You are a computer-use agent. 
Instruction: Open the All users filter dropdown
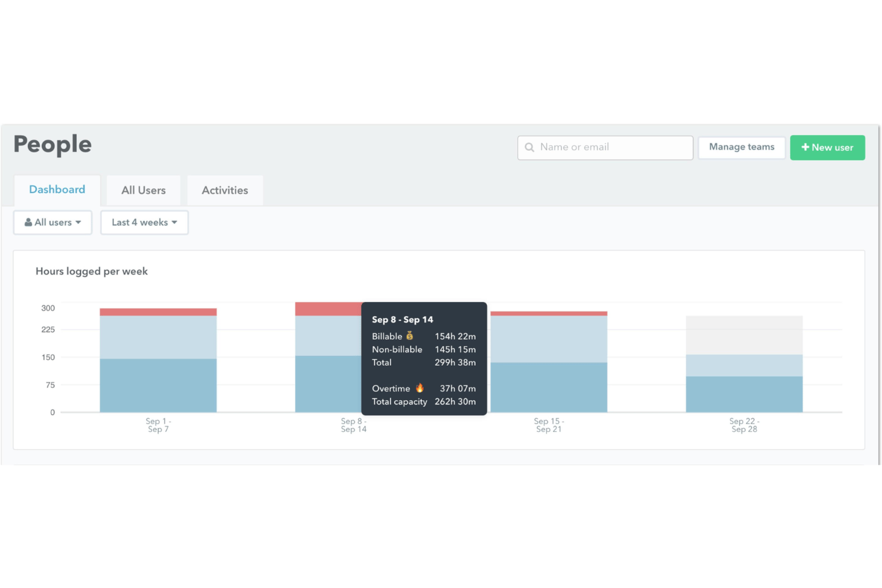[x=52, y=222]
